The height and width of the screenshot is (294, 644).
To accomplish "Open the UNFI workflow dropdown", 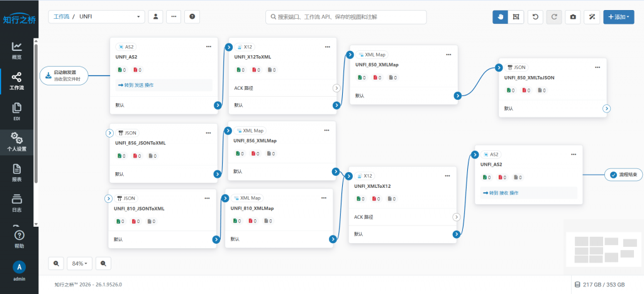I will coord(96,17).
